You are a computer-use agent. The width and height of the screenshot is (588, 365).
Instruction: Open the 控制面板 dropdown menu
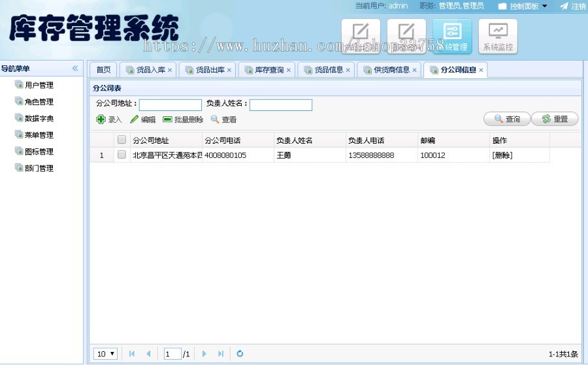pos(523,6)
